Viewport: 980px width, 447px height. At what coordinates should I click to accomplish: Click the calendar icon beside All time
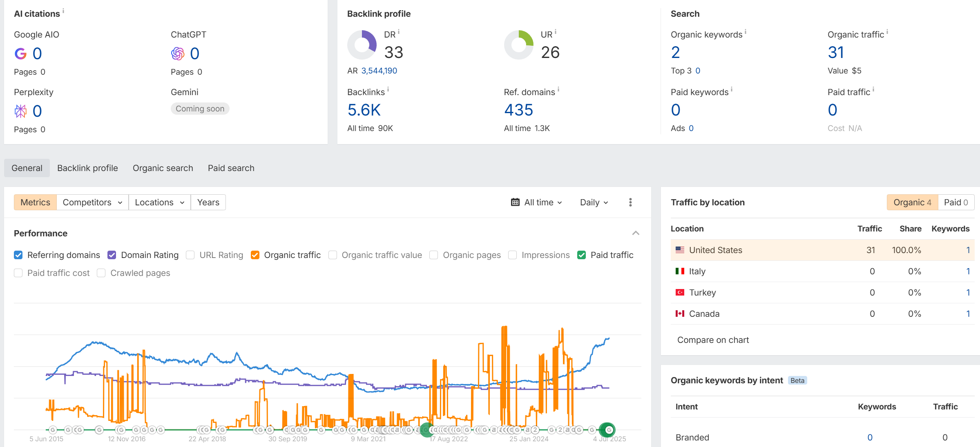pyautogui.click(x=515, y=202)
